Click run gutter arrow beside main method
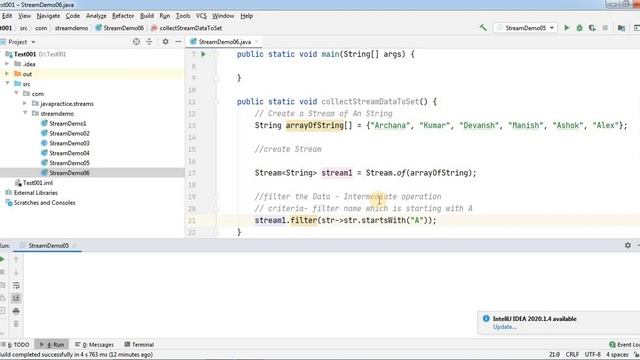The width and height of the screenshot is (640, 360). click(x=203, y=54)
